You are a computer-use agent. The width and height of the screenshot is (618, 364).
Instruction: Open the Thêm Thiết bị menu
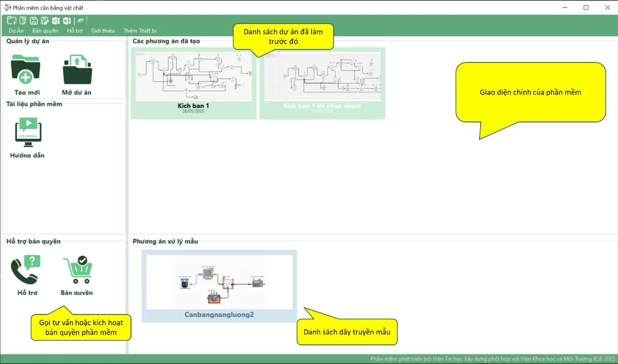[140, 31]
